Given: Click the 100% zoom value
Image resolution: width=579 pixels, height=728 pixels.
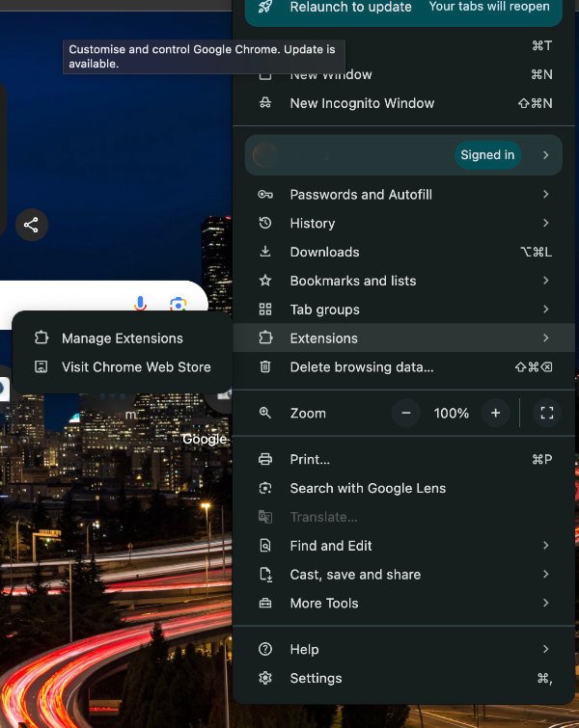Looking at the screenshot, I should (x=452, y=414).
